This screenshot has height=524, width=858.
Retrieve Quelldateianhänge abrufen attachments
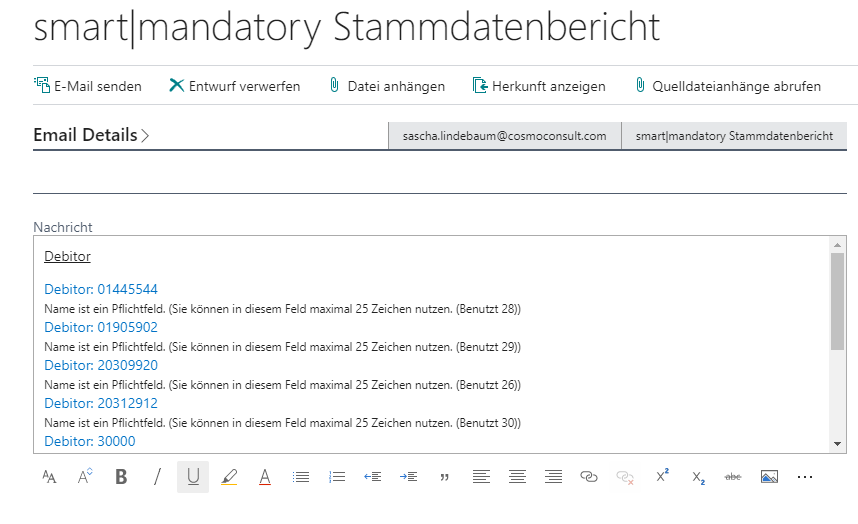[x=727, y=86]
